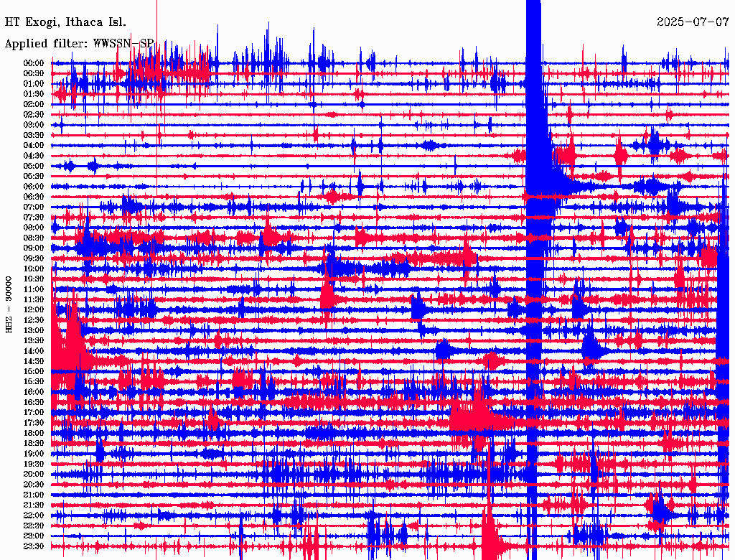Select the 11:30 time label
Image resolution: width=735 pixels, height=560 pixels.
click(x=34, y=299)
